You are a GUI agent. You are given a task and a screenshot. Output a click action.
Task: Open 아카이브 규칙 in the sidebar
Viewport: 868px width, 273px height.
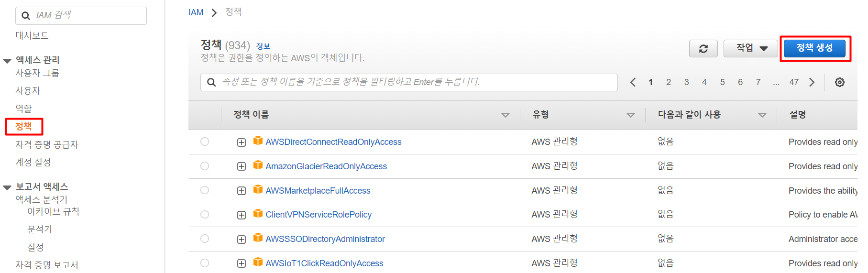pyautogui.click(x=54, y=211)
